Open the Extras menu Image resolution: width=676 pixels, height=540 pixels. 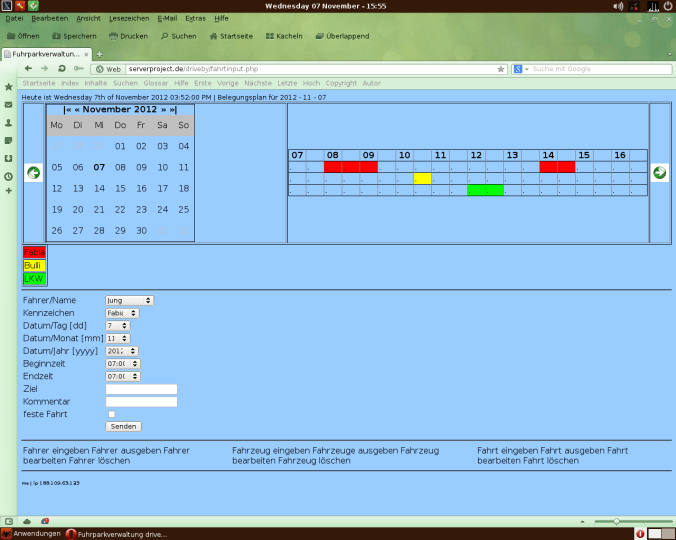click(x=195, y=18)
